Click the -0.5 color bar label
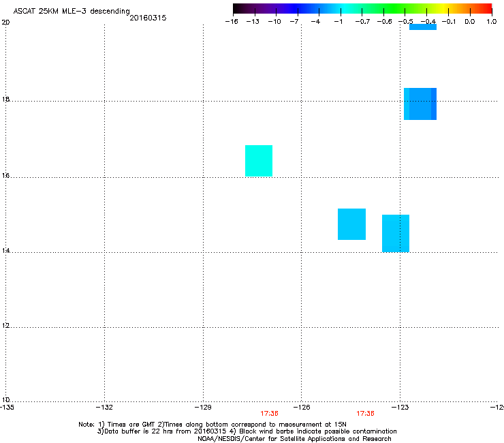The height and width of the screenshot is (443, 504). pyautogui.click(x=406, y=22)
